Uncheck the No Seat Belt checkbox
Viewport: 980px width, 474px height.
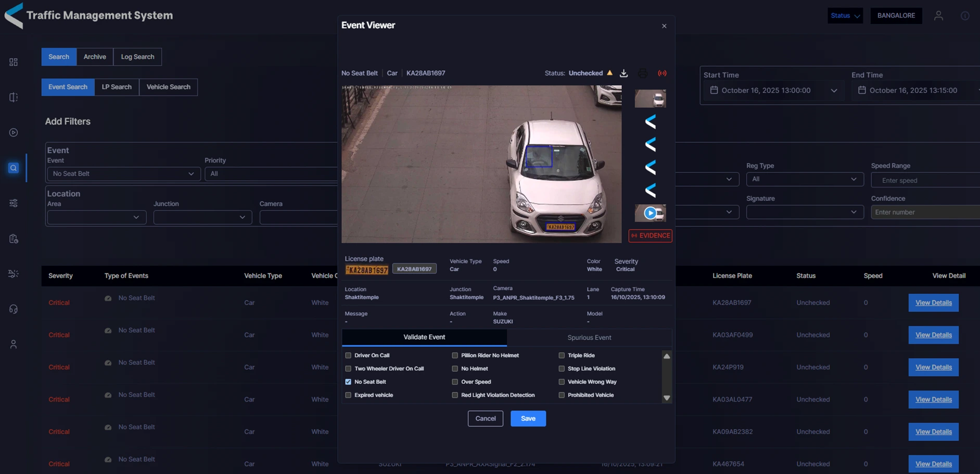[x=348, y=382]
